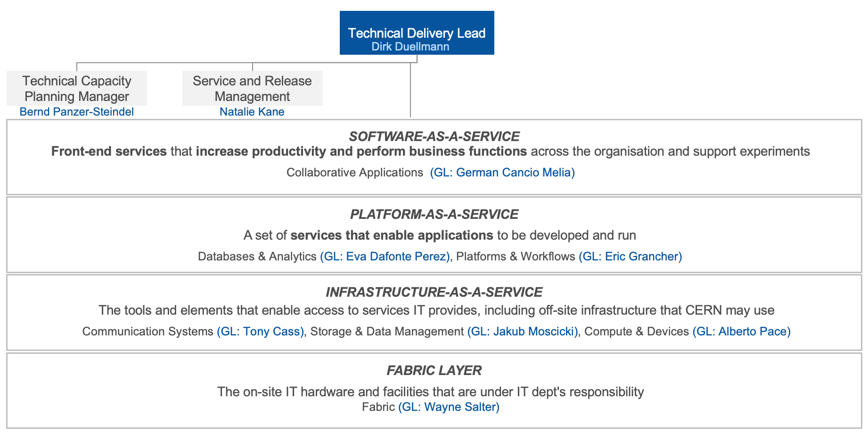Click the Technical Delivery Lead box
Screen dimensions: 868x434
(417, 33)
